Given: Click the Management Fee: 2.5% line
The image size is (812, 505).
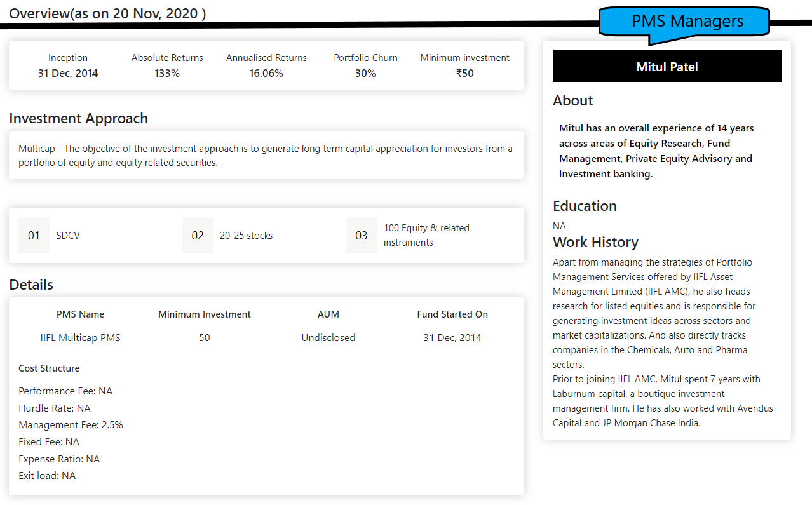Looking at the screenshot, I should (71, 425).
